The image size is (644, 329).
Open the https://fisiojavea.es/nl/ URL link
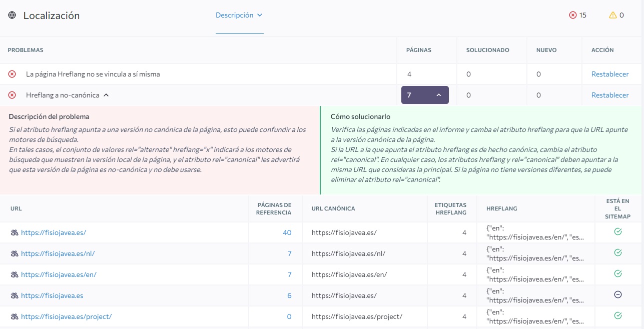tap(58, 253)
